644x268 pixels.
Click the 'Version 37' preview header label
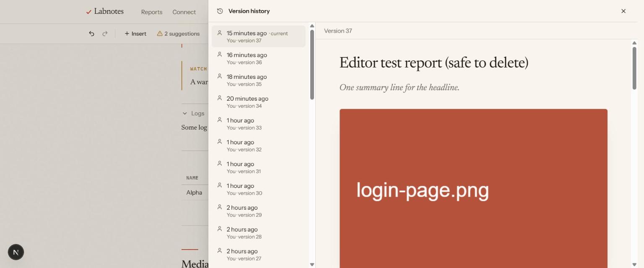[338, 31]
